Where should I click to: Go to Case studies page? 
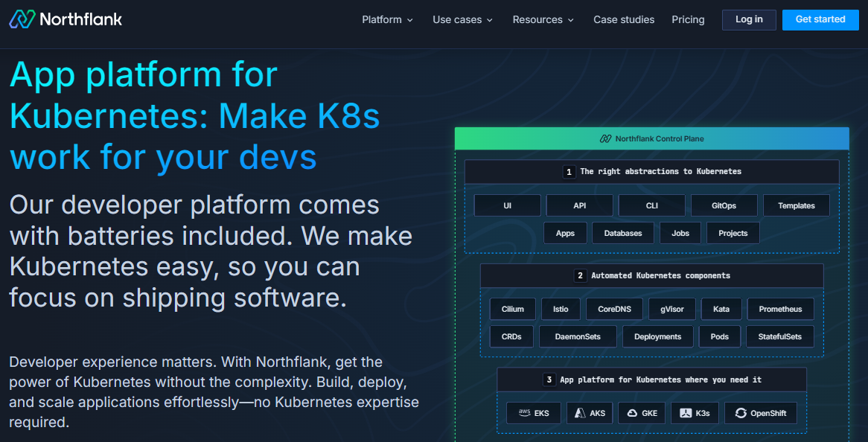point(624,19)
